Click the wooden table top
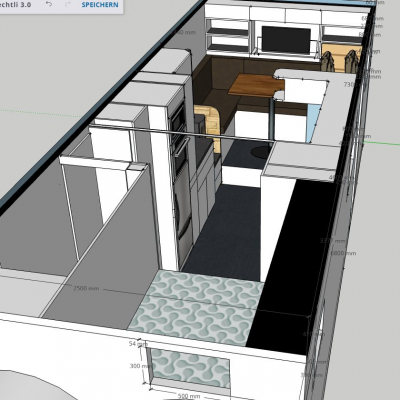 (x=257, y=85)
